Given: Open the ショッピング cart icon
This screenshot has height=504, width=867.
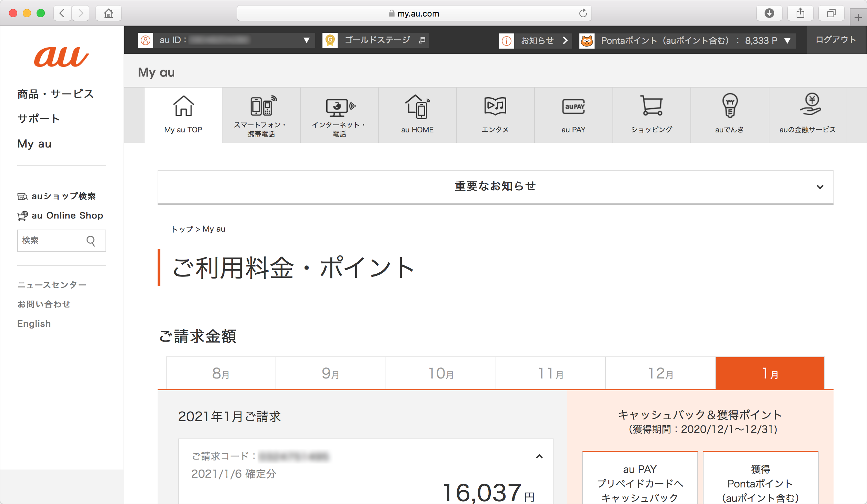Looking at the screenshot, I should (651, 105).
